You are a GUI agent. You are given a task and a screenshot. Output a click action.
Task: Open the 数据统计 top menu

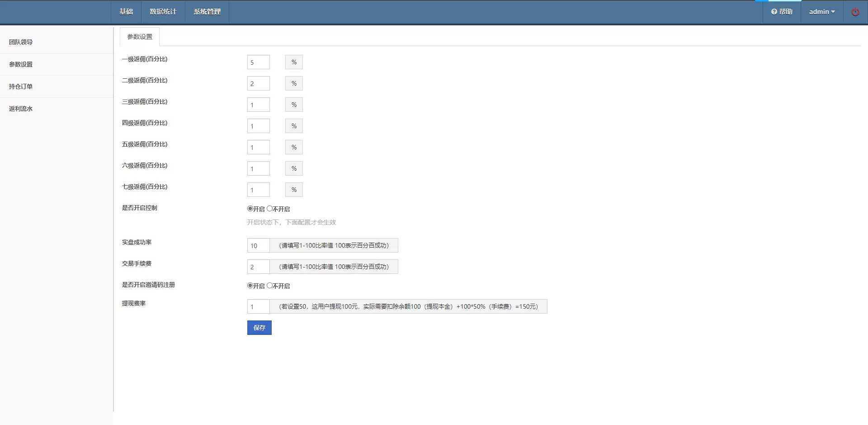[163, 12]
